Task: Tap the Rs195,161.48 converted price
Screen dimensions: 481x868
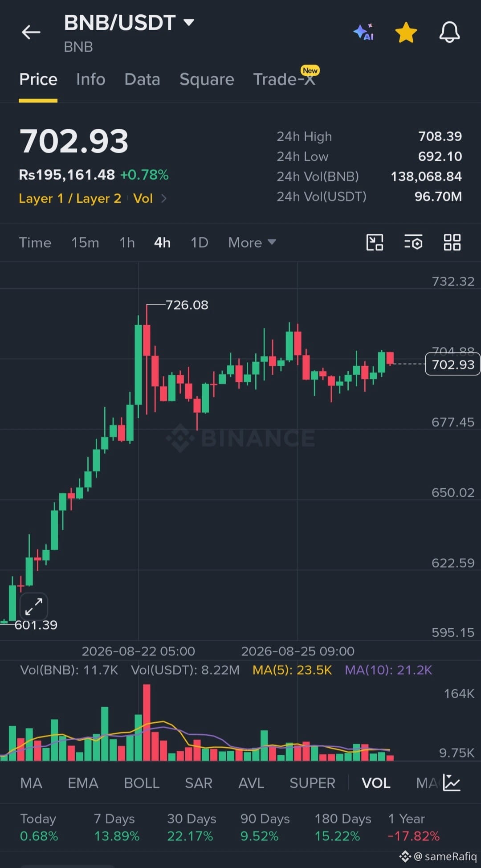Action: click(x=67, y=175)
